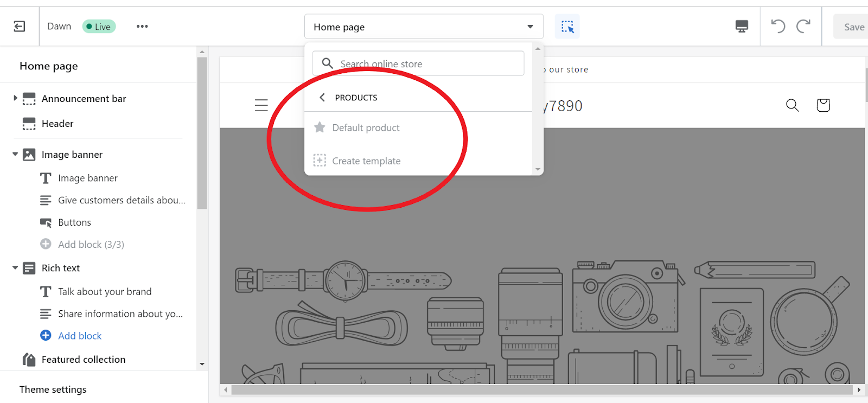868x403 pixels.
Task: Open the Featured collection section
Action: click(84, 360)
